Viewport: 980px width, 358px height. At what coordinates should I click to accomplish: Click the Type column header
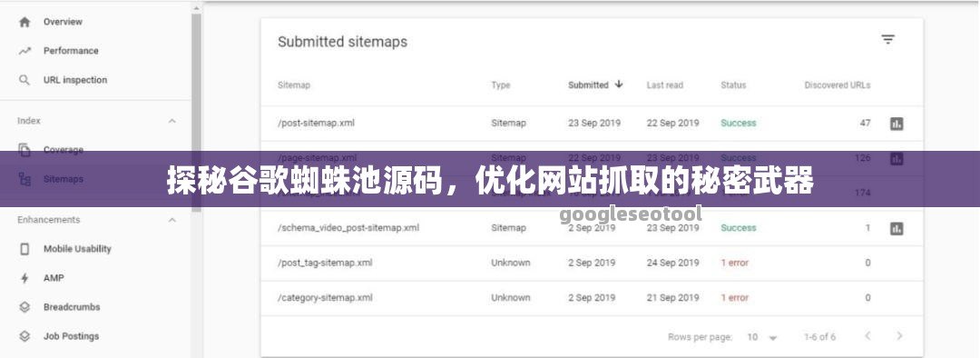(x=501, y=85)
